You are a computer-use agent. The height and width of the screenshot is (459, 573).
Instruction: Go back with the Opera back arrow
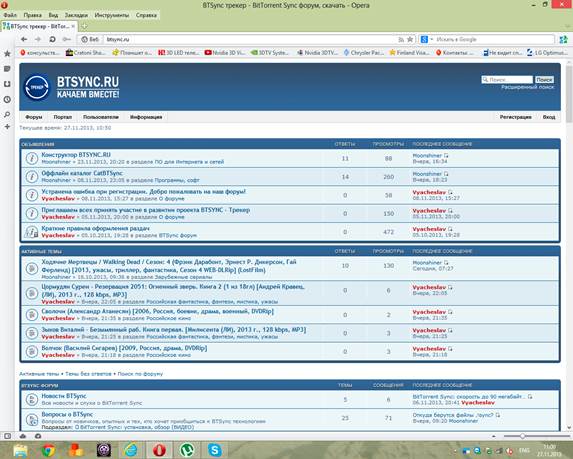(24, 39)
